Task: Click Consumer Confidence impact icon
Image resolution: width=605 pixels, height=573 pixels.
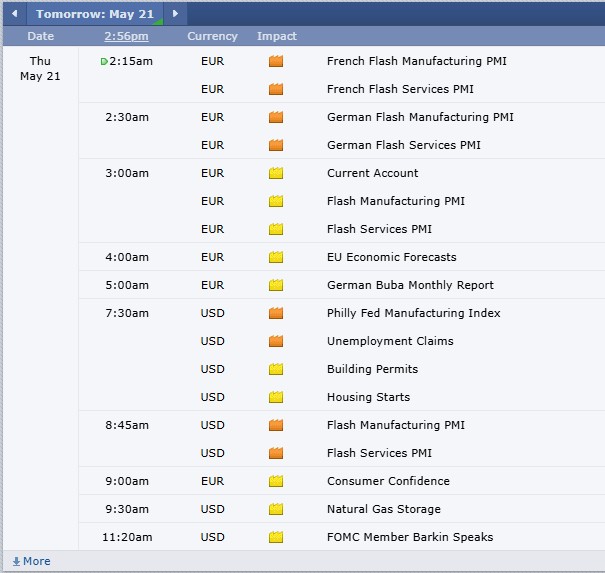Action: [276, 481]
